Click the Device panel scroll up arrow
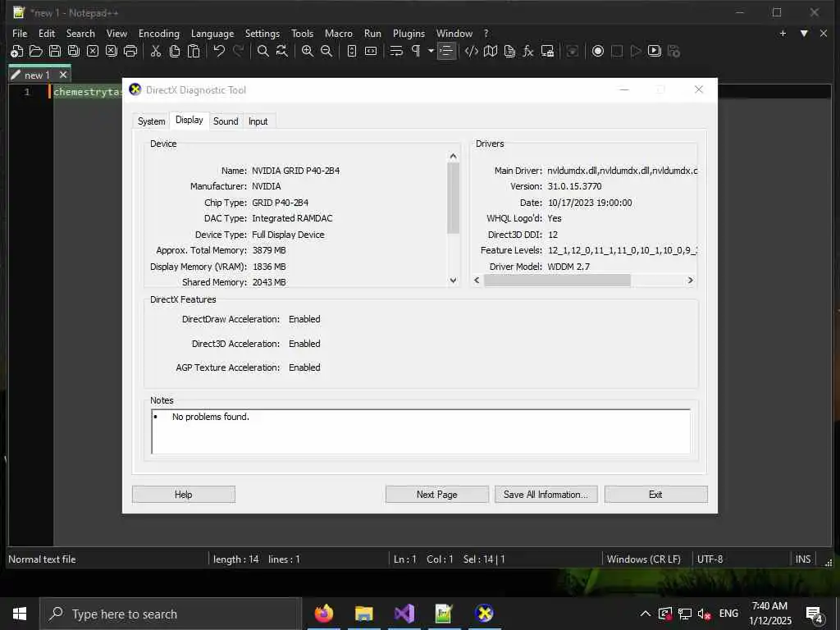Viewport: 840px width, 630px height. point(453,157)
